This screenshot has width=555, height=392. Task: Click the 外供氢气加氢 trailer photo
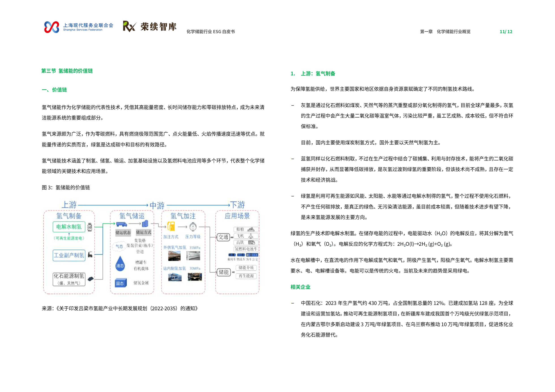(x=174, y=256)
